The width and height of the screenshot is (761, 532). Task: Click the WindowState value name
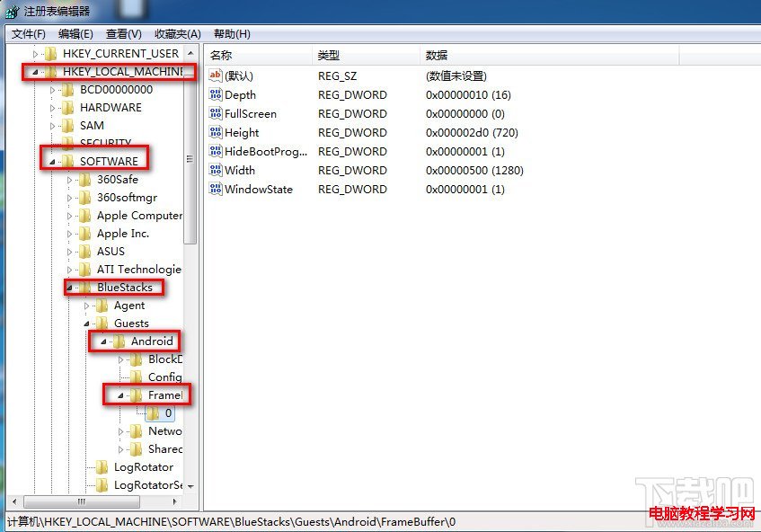tap(259, 190)
